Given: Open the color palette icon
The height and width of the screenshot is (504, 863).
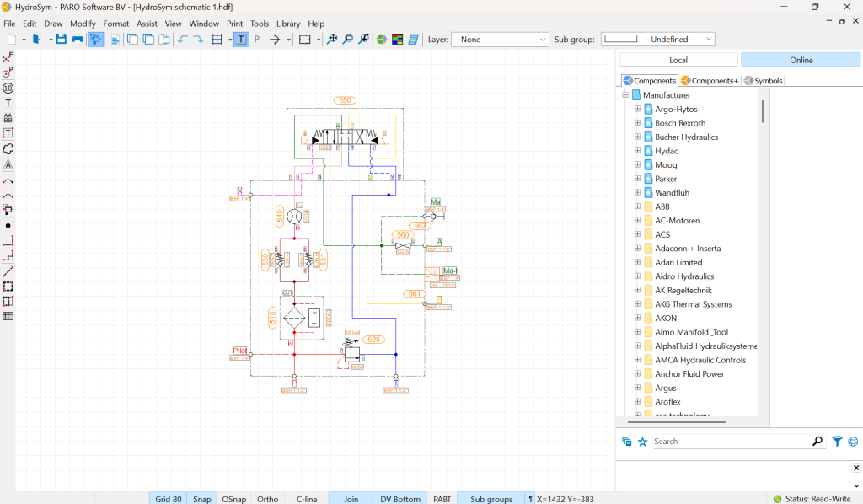Looking at the screenshot, I should coord(398,39).
